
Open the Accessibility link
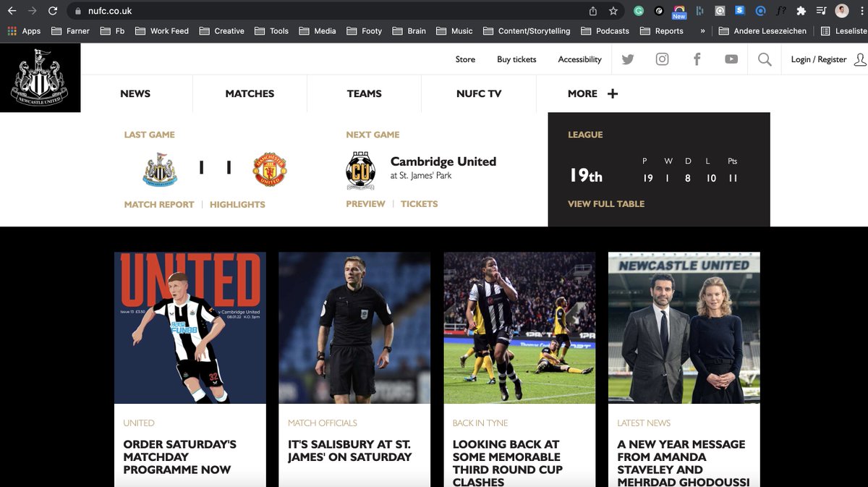pyautogui.click(x=579, y=59)
